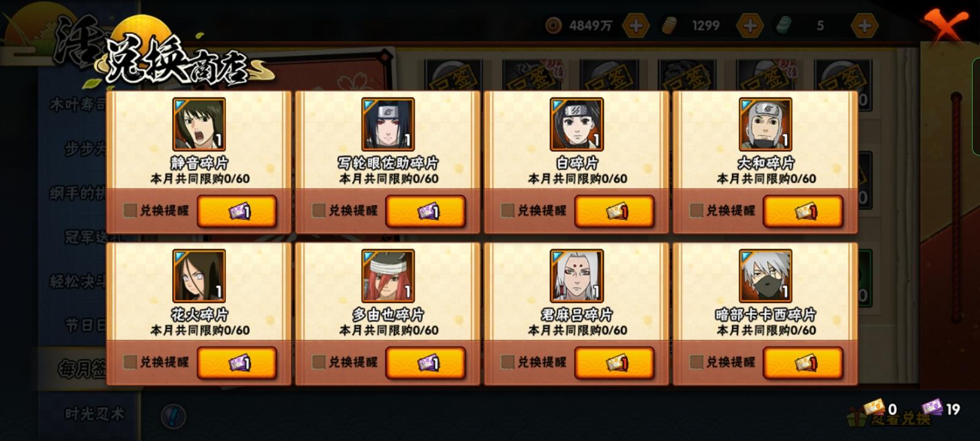The width and height of the screenshot is (980, 441).
Task: Buy 写轮眼佐助碎片 with purple ticket
Action: [x=425, y=211]
